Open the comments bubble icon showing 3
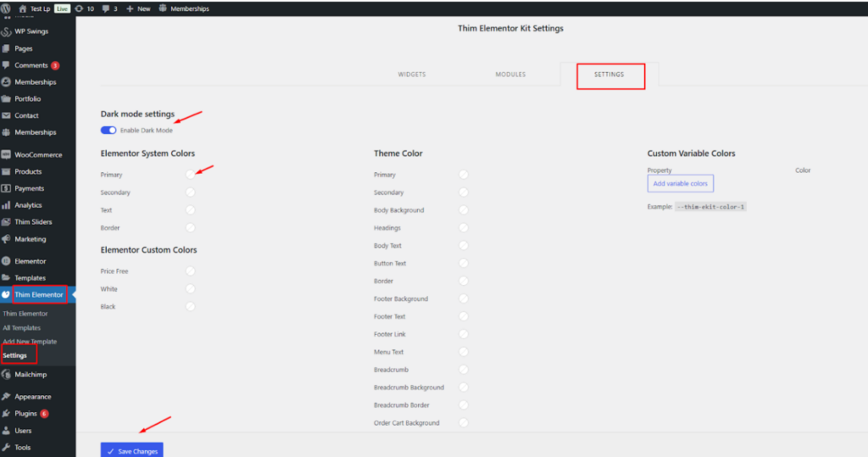 click(x=106, y=8)
